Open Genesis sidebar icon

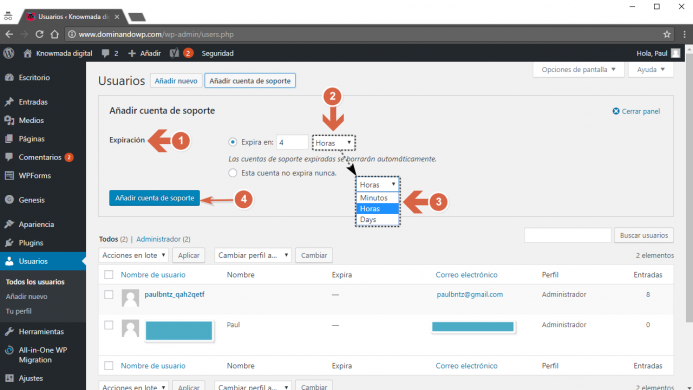9,200
